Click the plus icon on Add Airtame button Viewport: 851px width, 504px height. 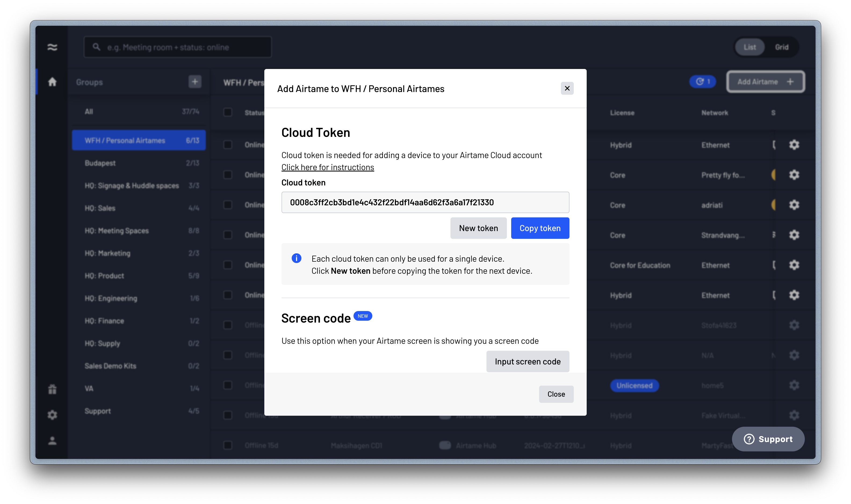pos(790,82)
